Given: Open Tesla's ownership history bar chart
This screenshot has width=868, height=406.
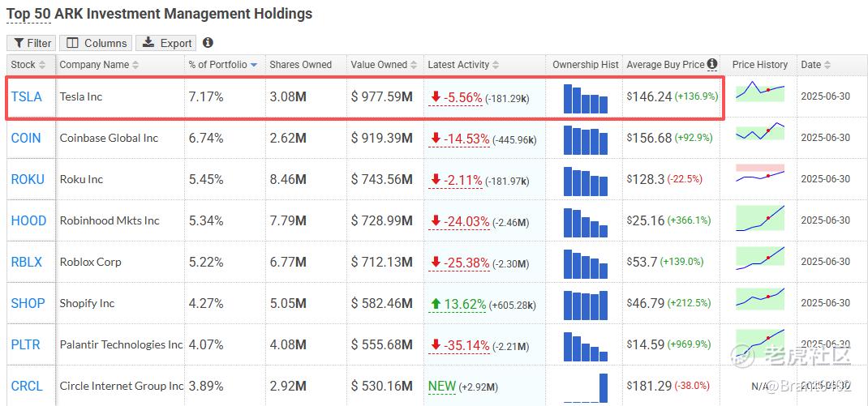Looking at the screenshot, I should [586, 98].
